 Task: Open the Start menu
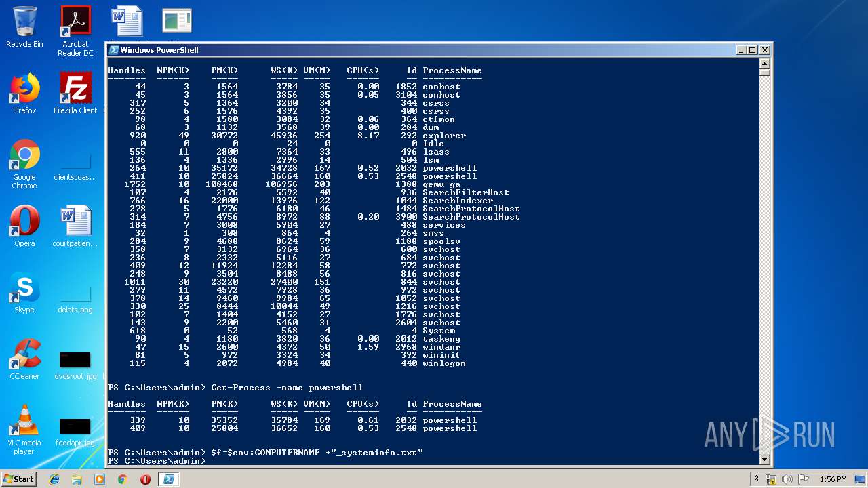19,479
